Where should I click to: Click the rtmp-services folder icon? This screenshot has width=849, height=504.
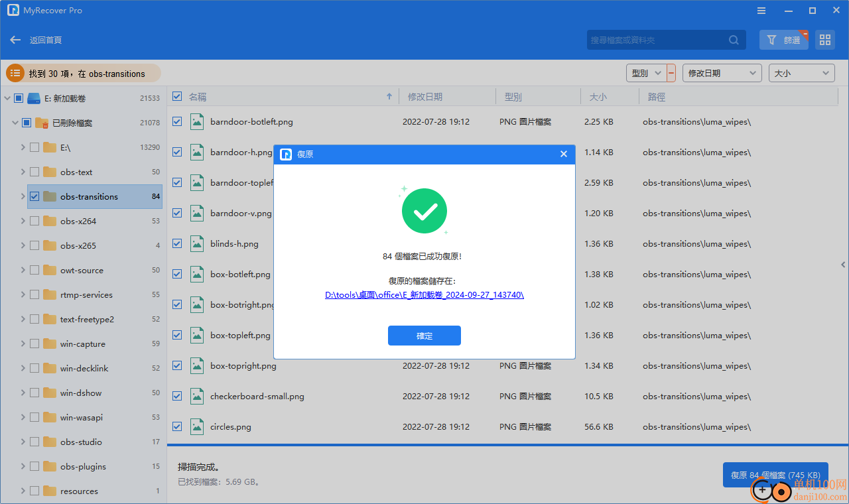click(x=50, y=294)
